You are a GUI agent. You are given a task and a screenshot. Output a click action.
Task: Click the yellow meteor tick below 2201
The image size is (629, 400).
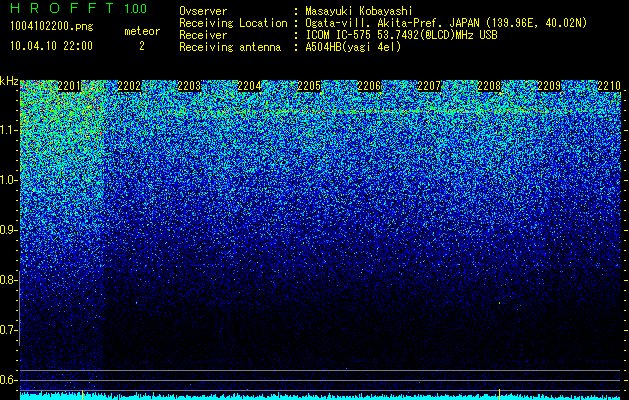coord(82,394)
